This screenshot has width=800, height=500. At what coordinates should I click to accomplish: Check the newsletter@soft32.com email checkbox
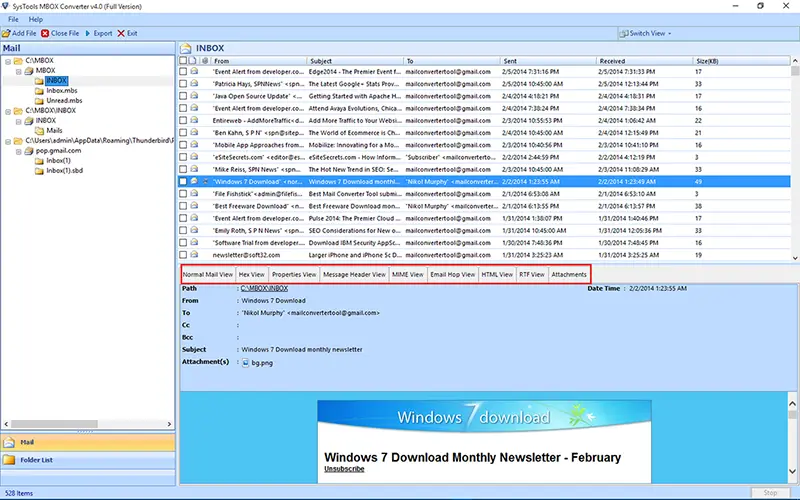point(183,255)
